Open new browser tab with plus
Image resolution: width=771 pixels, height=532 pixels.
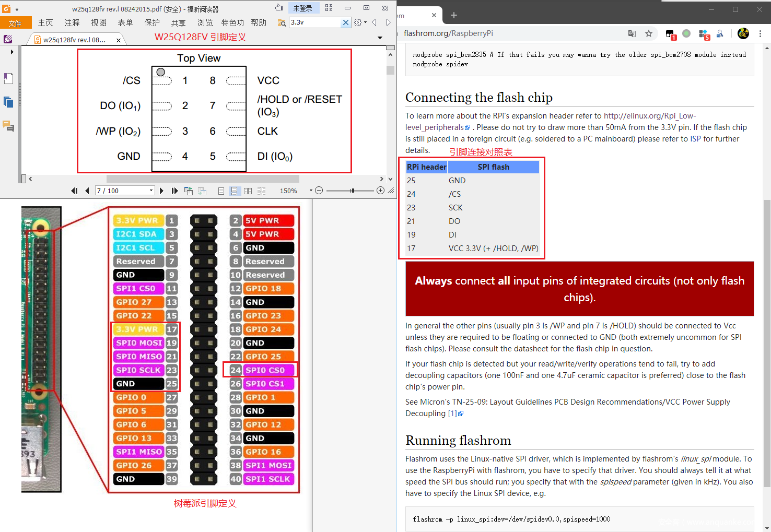click(453, 15)
